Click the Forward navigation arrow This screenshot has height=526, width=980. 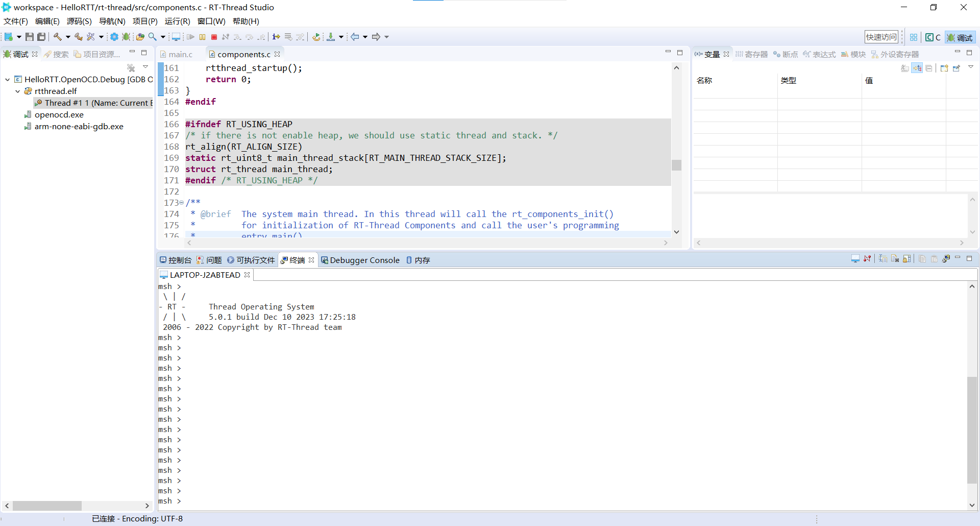[x=376, y=37]
